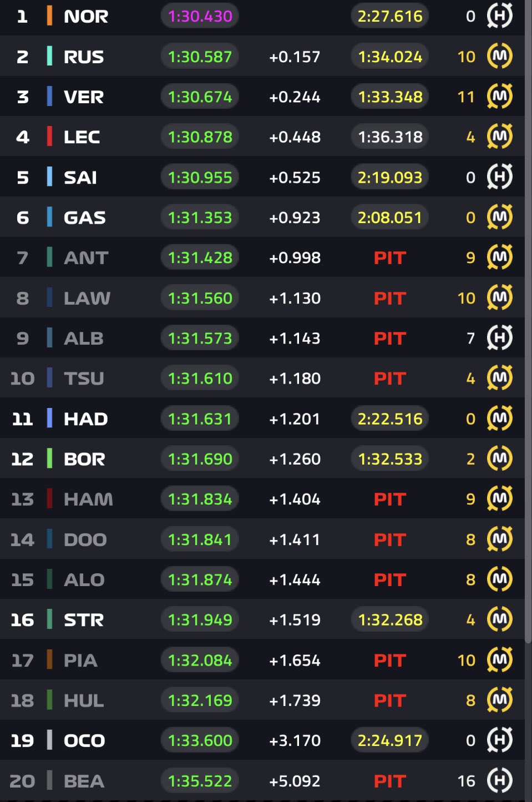
Task: Click Ferrari red team color bar beside LEC
Action: point(49,136)
